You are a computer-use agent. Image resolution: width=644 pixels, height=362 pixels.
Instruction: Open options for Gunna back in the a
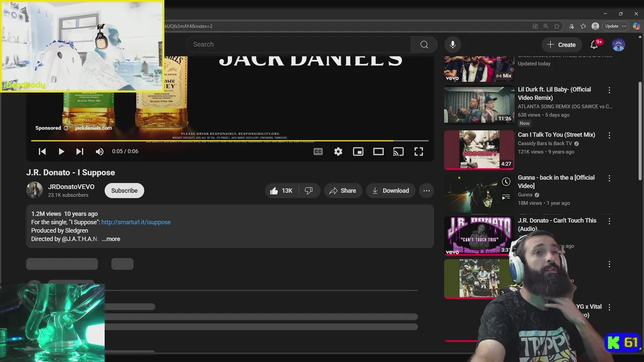coord(609,178)
